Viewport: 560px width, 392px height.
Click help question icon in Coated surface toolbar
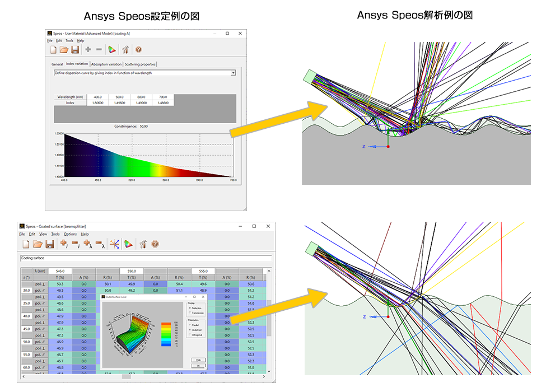pos(155,244)
